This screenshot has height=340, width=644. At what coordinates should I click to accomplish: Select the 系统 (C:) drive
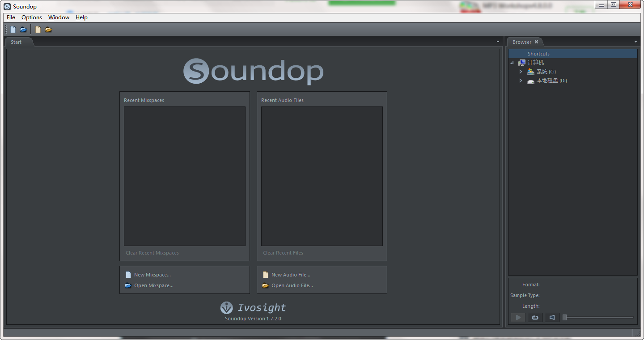pyautogui.click(x=546, y=72)
